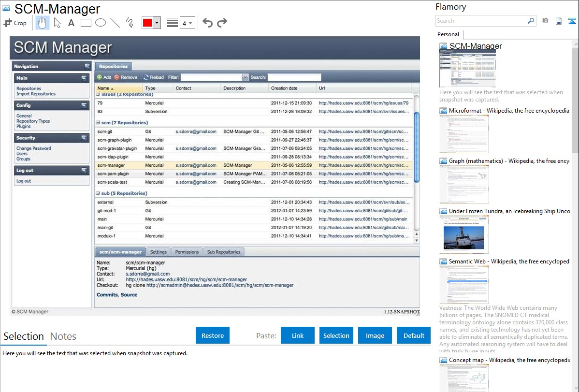Image resolution: width=579 pixels, height=392 pixels.
Task: Click the repository Search input box
Action: [294, 77]
